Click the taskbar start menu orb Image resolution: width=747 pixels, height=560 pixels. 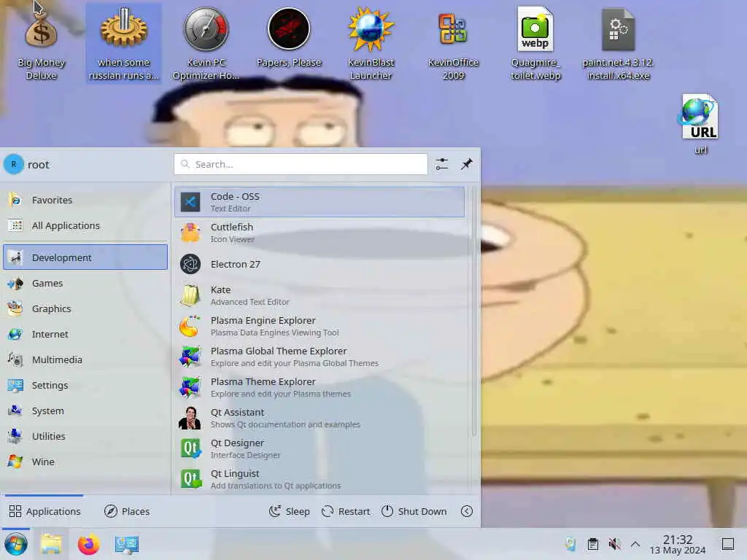[x=16, y=544]
